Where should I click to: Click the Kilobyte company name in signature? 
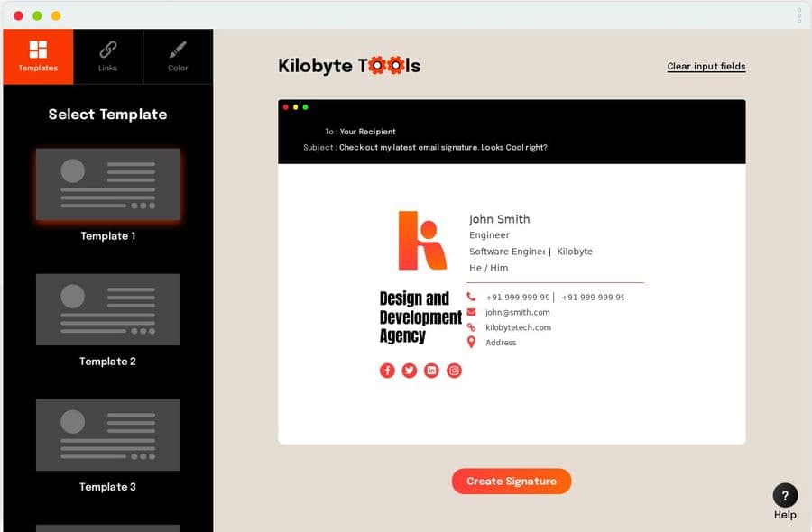(x=575, y=252)
